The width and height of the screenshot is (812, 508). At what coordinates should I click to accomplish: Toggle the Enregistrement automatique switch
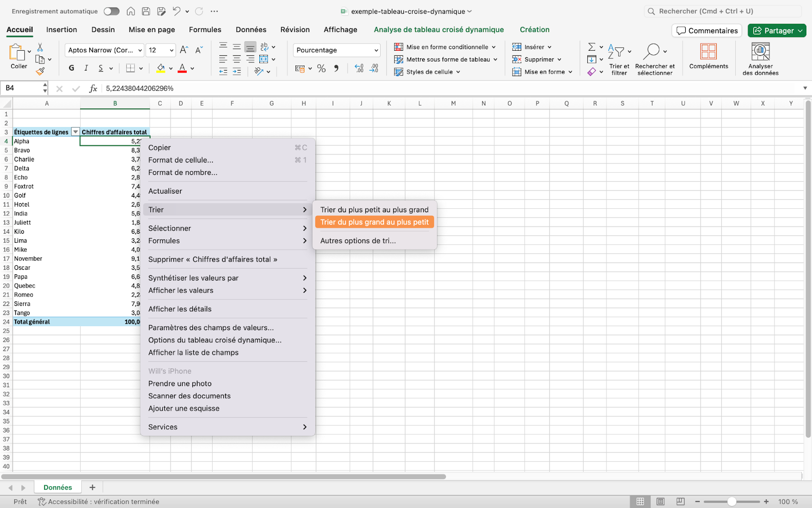tap(111, 11)
